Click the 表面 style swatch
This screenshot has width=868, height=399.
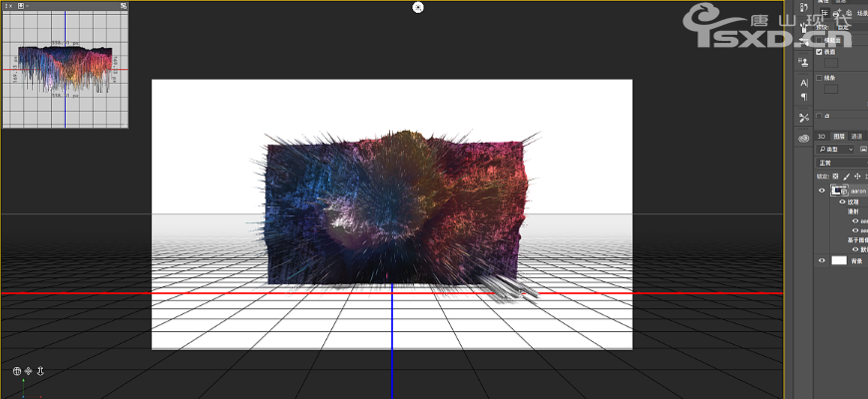coord(831,63)
